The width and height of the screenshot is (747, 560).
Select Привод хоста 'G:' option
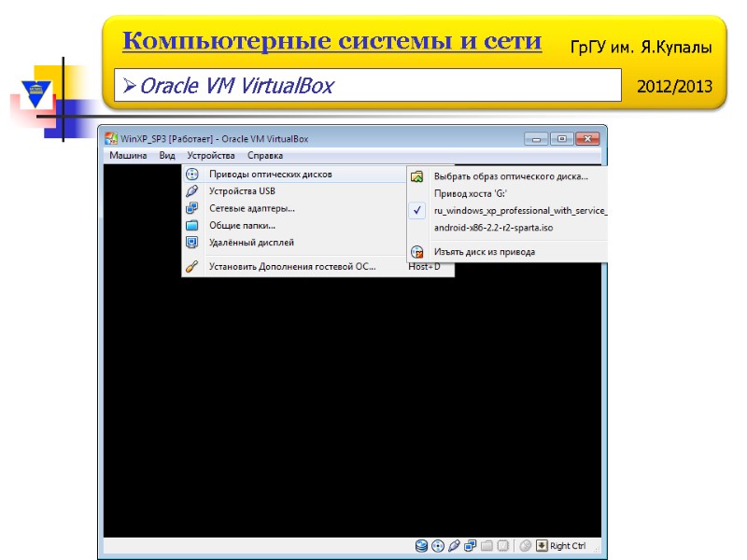508,194
